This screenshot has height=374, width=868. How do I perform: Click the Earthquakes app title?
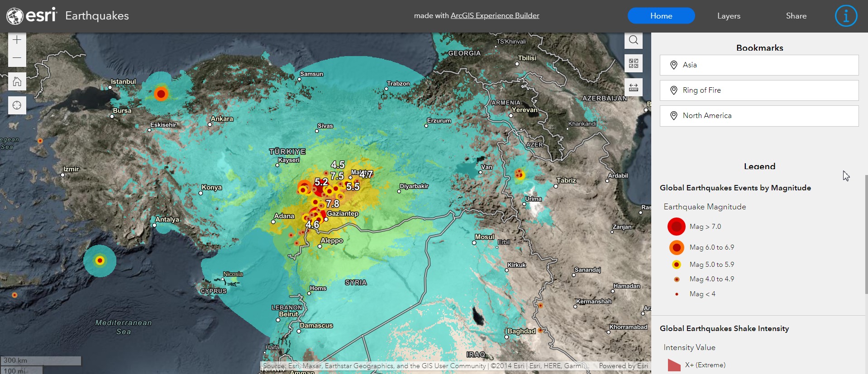(x=97, y=16)
